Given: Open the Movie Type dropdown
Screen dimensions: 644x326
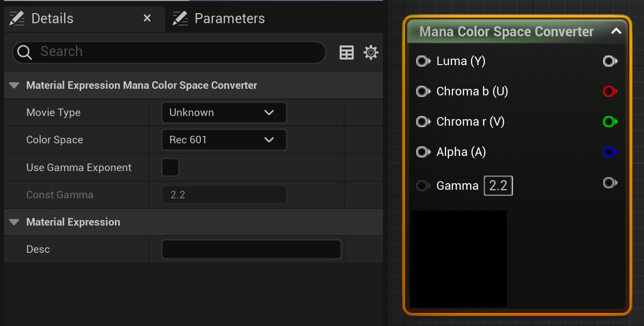Looking at the screenshot, I should (x=224, y=113).
